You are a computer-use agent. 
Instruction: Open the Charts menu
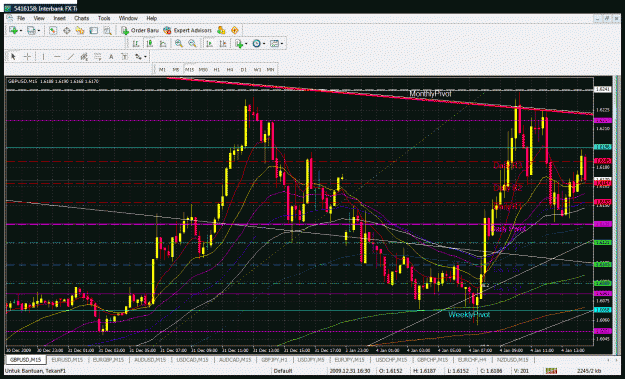tap(81, 18)
